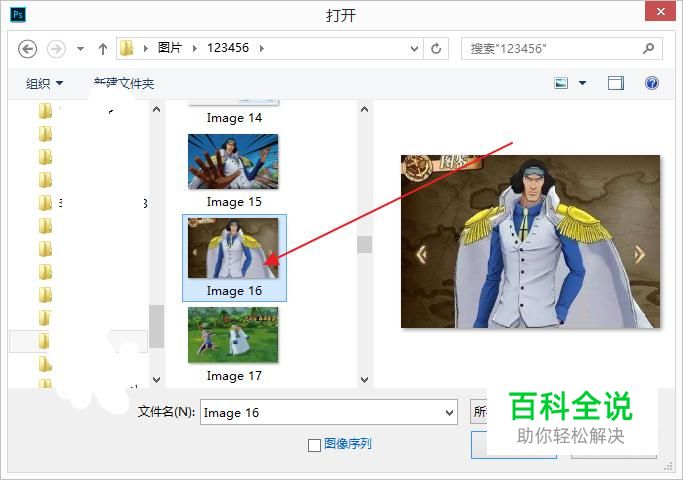This screenshot has width=683, height=480.
Task: Enable the 图像序列 checkbox
Action: 314,445
